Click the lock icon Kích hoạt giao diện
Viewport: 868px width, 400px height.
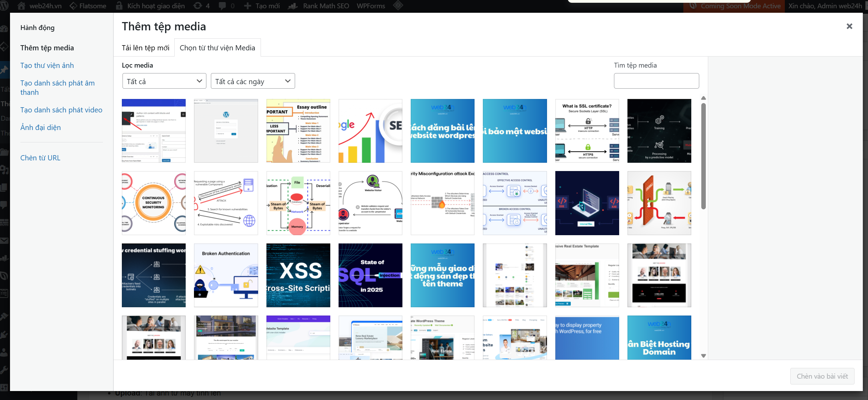click(119, 6)
